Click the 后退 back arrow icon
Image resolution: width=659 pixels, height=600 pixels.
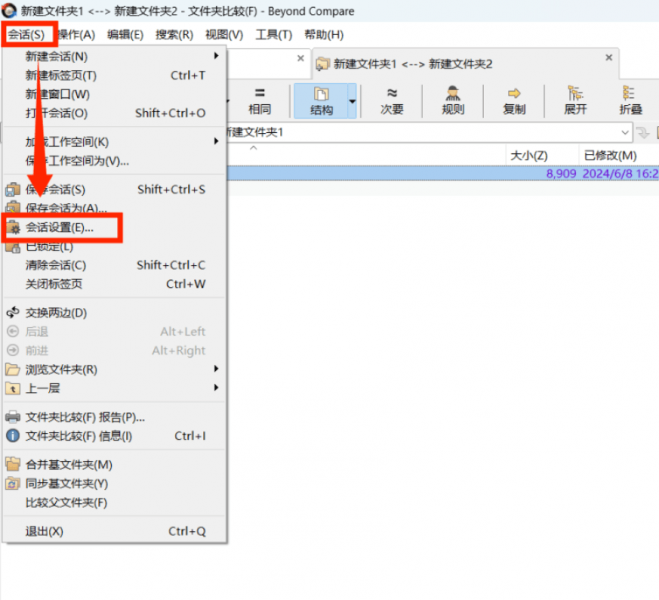point(13,332)
